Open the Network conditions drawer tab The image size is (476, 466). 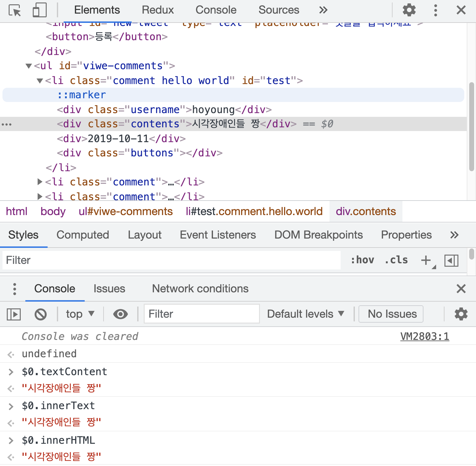click(200, 289)
